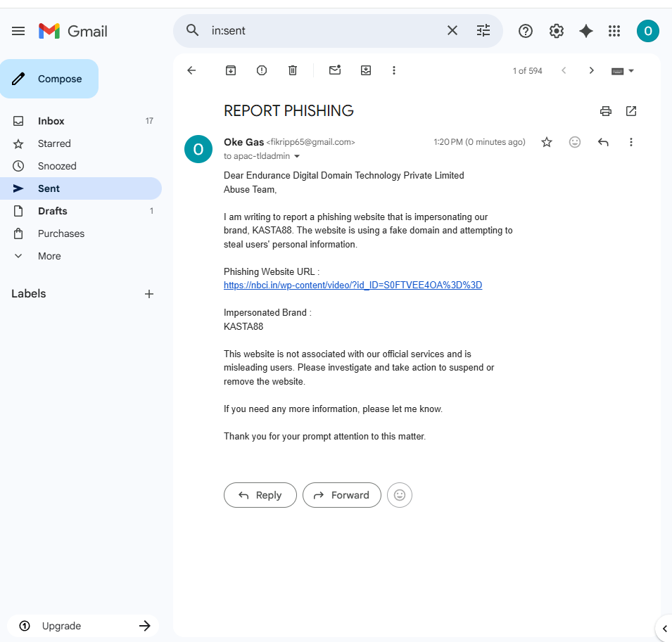Click the Forward button
672x642 pixels.
[x=341, y=495]
